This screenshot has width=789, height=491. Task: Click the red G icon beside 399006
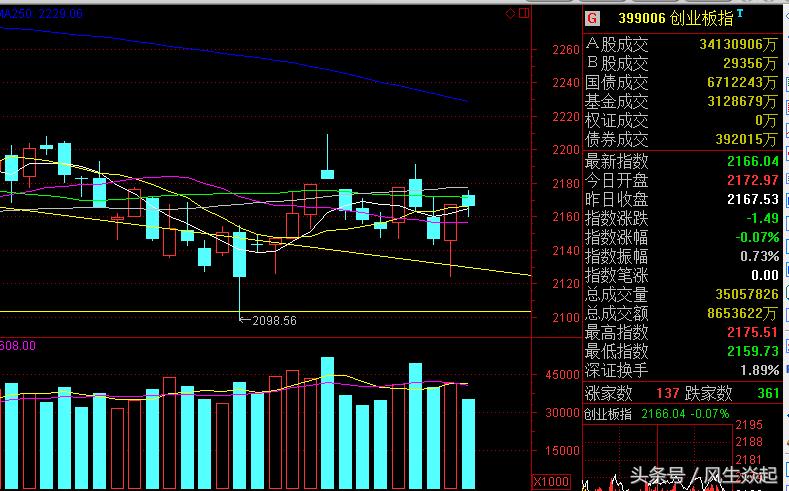[x=592, y=17]
